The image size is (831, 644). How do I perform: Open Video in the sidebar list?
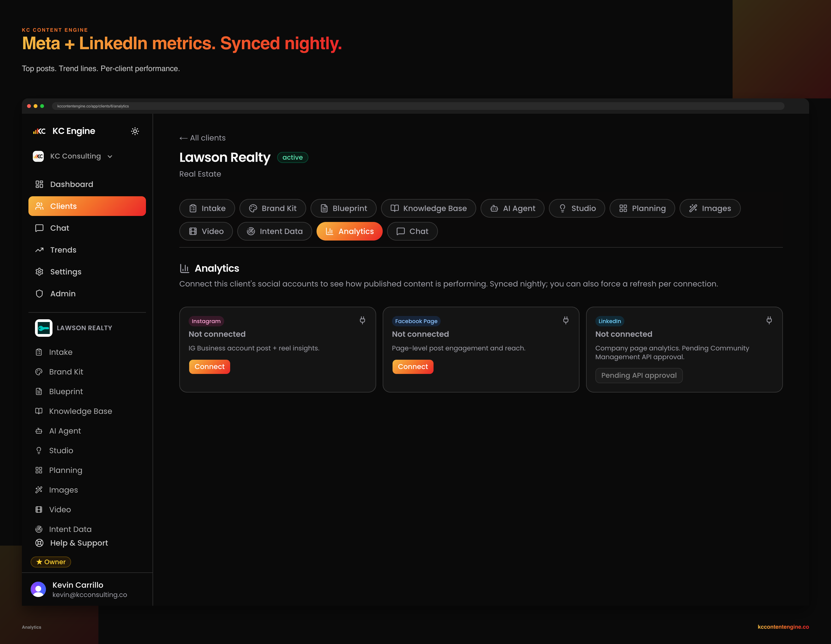pyautogui.click(x=87, y=509)
